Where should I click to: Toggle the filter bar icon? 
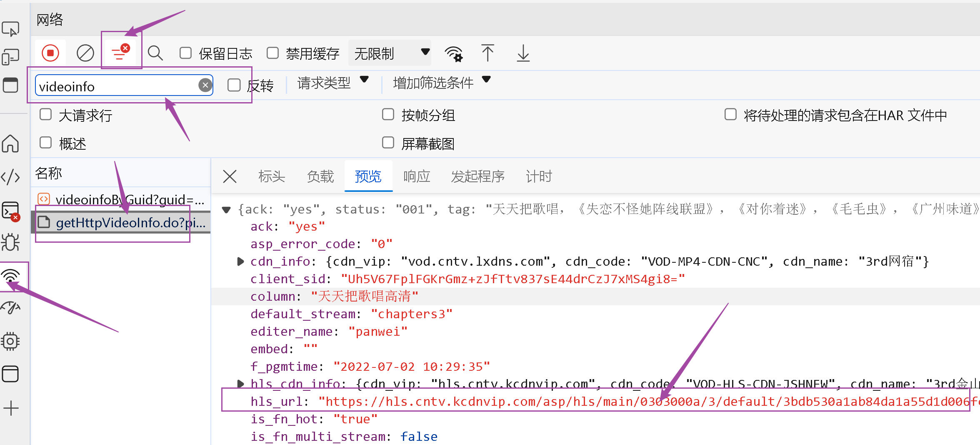pyautogui.click(x=120, y=53)
